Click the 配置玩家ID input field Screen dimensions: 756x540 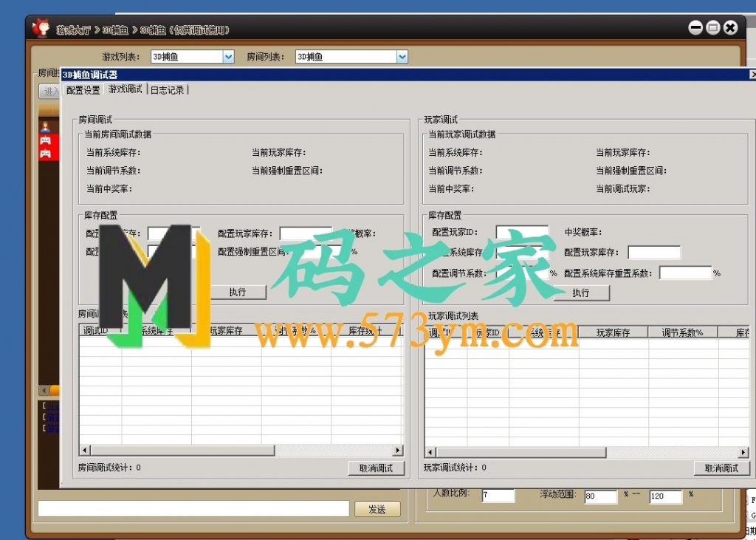point(522,232)
